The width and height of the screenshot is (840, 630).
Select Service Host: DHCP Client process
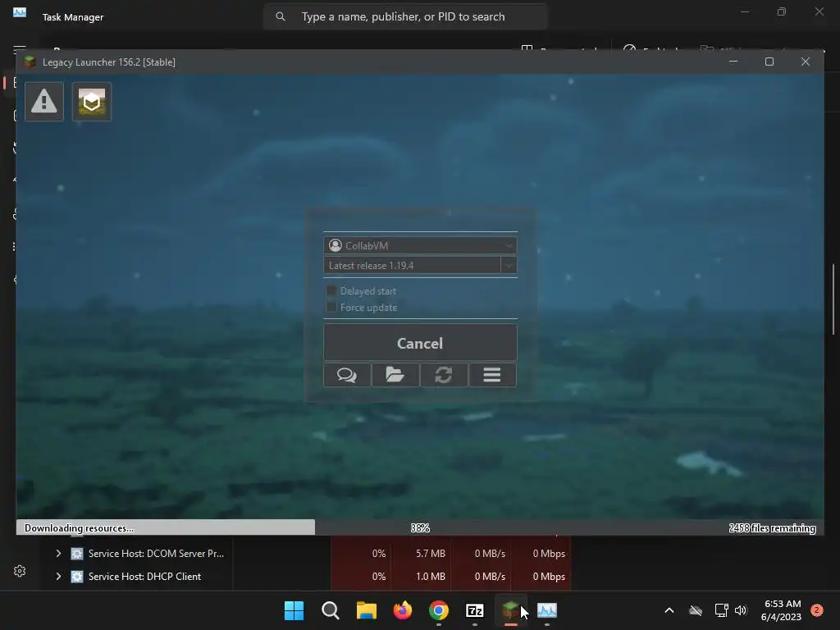[144, 577]
